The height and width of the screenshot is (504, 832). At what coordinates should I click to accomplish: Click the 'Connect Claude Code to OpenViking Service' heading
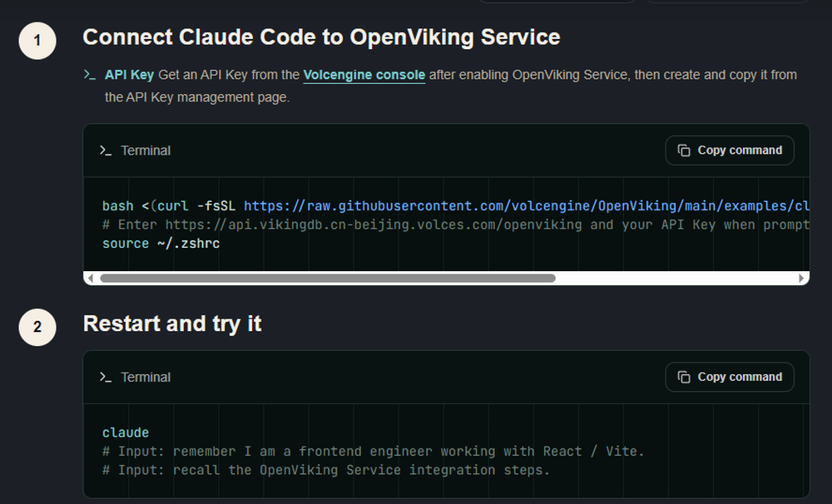pos(321,37)
